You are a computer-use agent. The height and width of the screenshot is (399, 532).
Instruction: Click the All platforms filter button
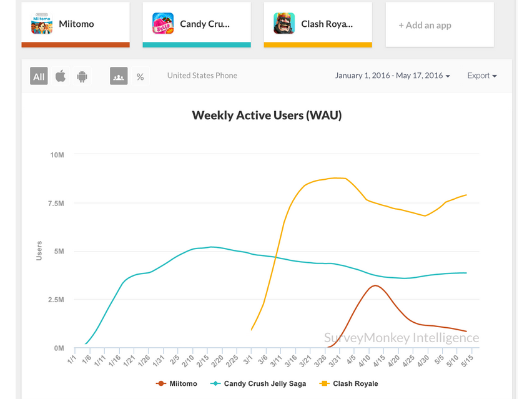[38, 76]
